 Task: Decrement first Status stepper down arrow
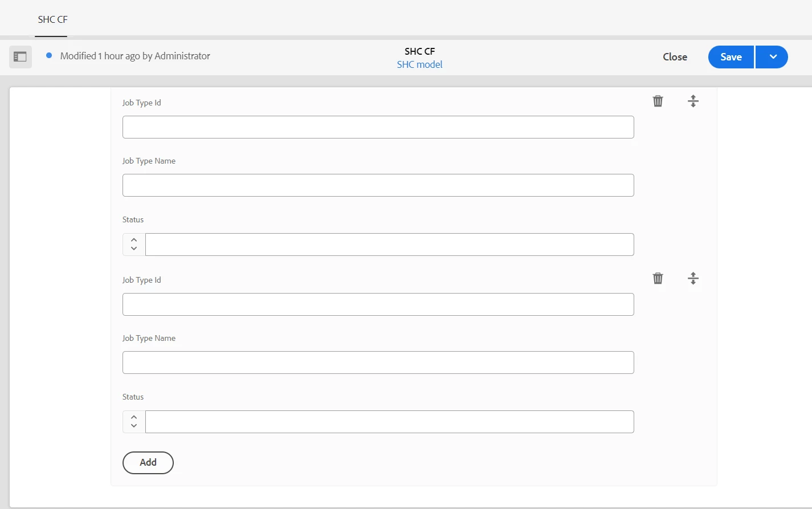134,249
